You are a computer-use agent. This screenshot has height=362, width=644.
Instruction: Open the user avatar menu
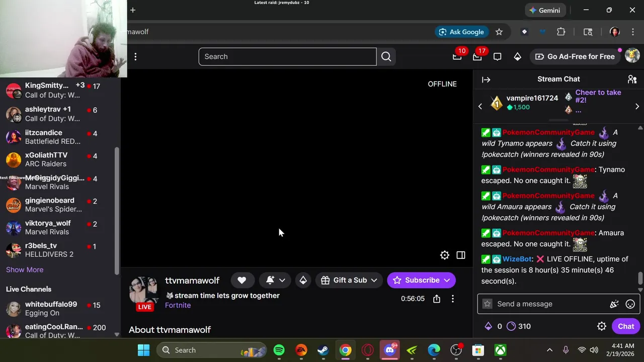pyautogui.click(x=632, y=56)
